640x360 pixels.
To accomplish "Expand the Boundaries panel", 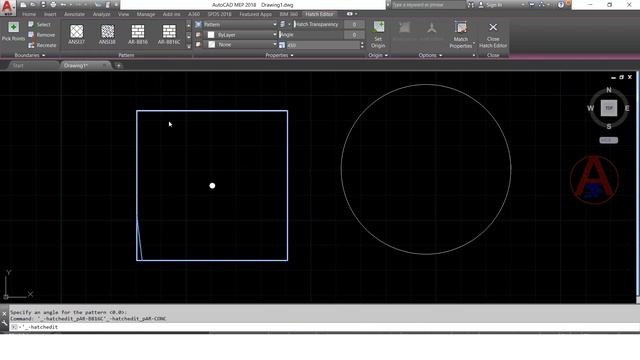I will pyautogui.click(x=30, y=55).
